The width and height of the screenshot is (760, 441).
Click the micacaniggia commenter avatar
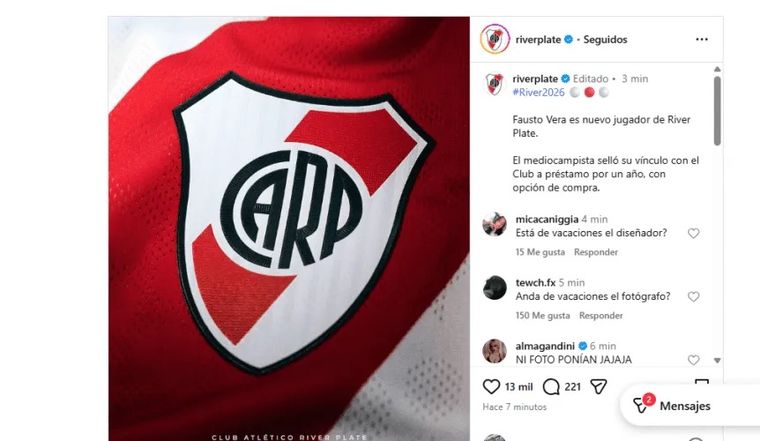tap(495, 224)
